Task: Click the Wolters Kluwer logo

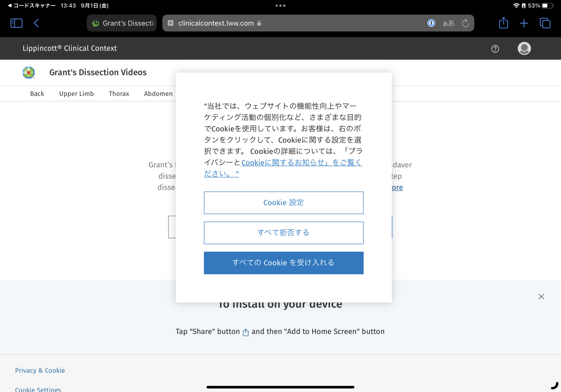Action: pos(29,73)
